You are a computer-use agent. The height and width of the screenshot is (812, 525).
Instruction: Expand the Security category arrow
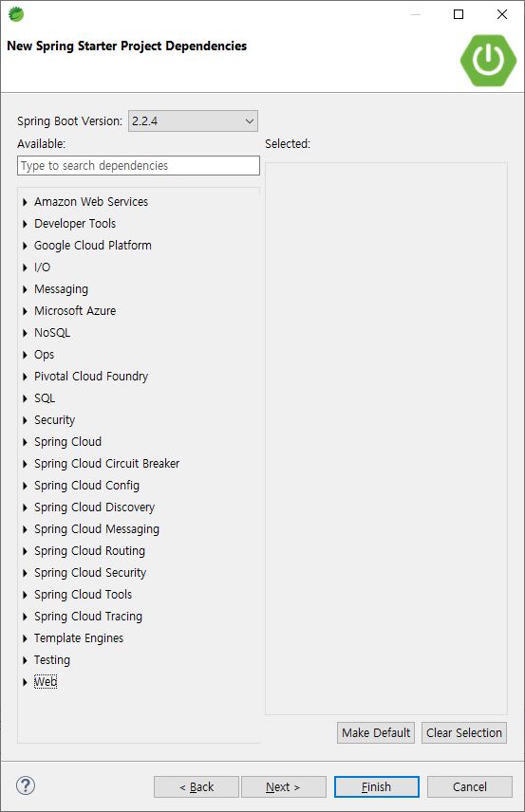(25, 420)
